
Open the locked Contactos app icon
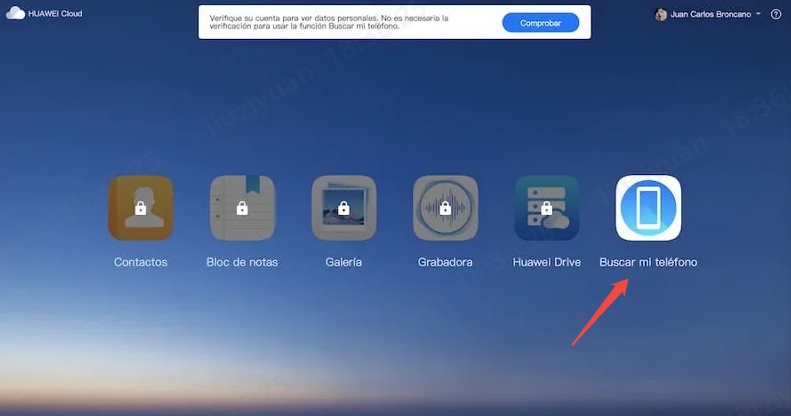coord(141,208)
